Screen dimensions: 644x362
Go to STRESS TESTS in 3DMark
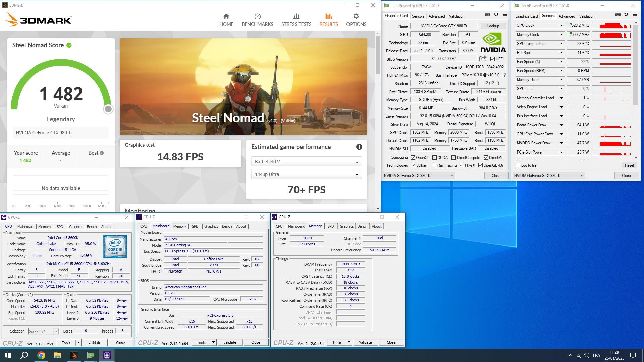[x=296, y=20]
